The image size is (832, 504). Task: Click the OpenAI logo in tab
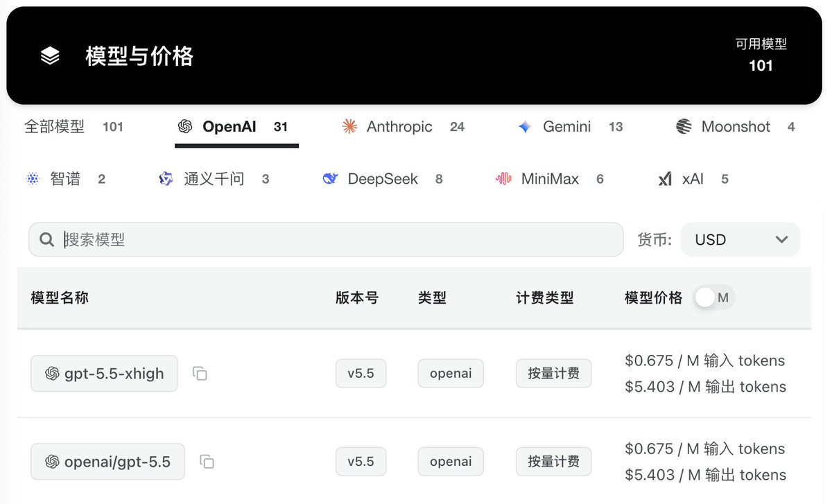pyautogui.click(x=185, y=127)
